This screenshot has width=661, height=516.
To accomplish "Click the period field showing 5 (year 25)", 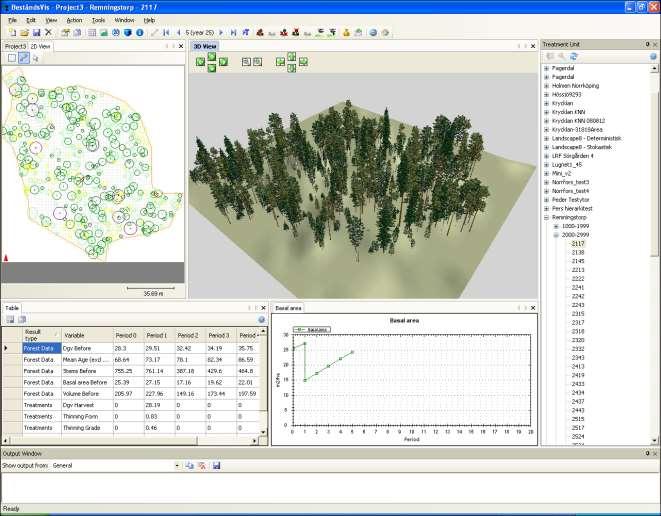I will (x=199, y=32).
